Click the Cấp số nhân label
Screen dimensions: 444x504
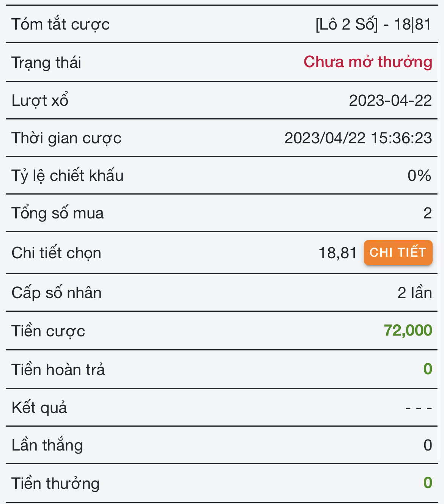57,293
